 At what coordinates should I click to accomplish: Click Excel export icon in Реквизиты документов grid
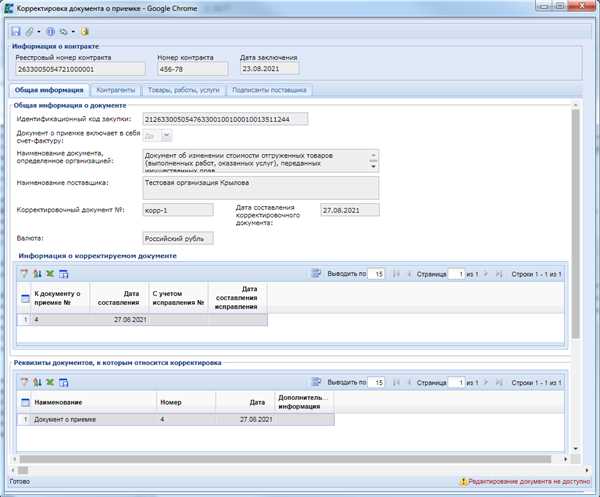(50, 382)
